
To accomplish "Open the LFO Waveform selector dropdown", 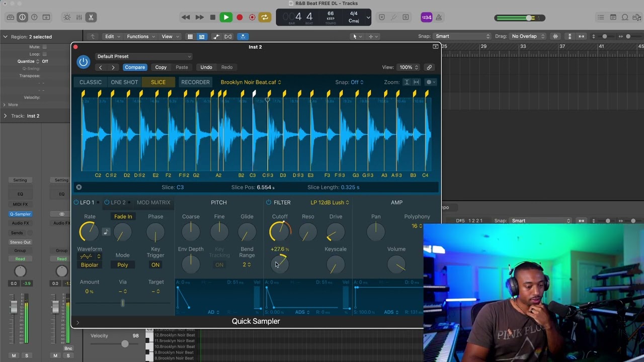I will pyautogui.click(x=90, y=256).
